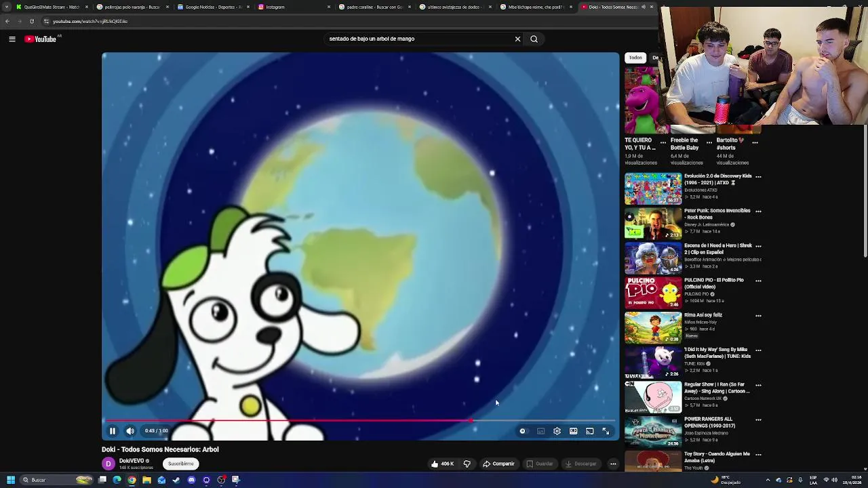Launch Microsoft Edge from taskbar
Viewport: 868px width, 488px height.
point(117,480)
